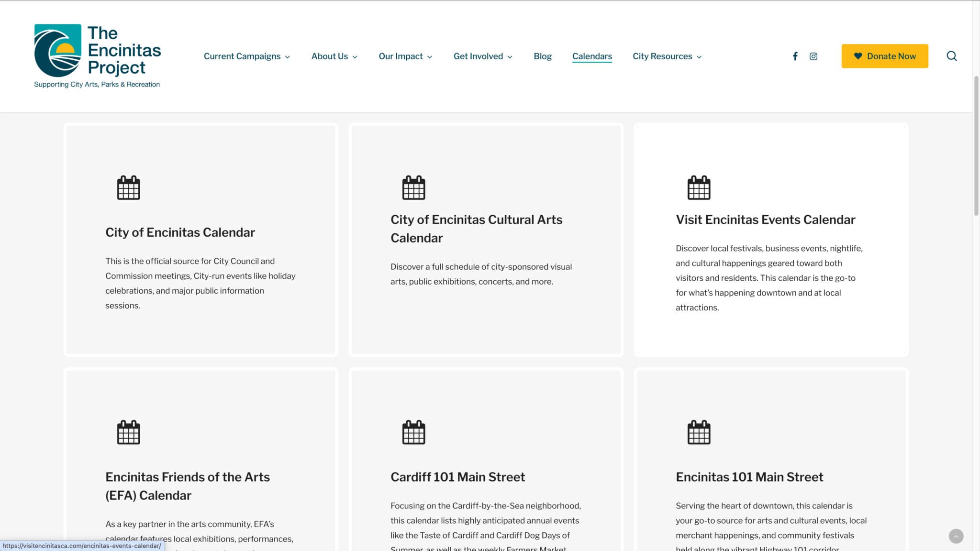Click calendar icon above Cultural Arts Calendar

413,187
